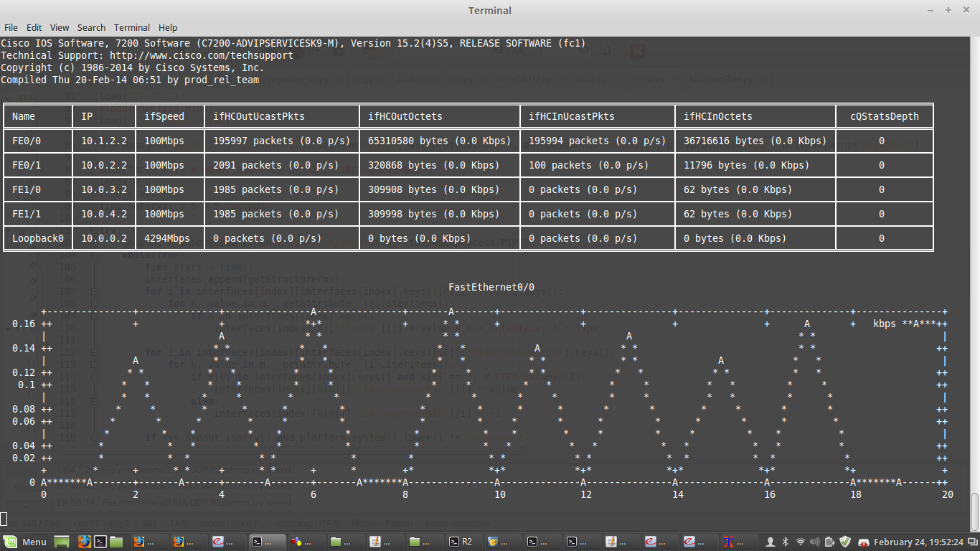Click the update manager shield tray icon

click(845, 542)
